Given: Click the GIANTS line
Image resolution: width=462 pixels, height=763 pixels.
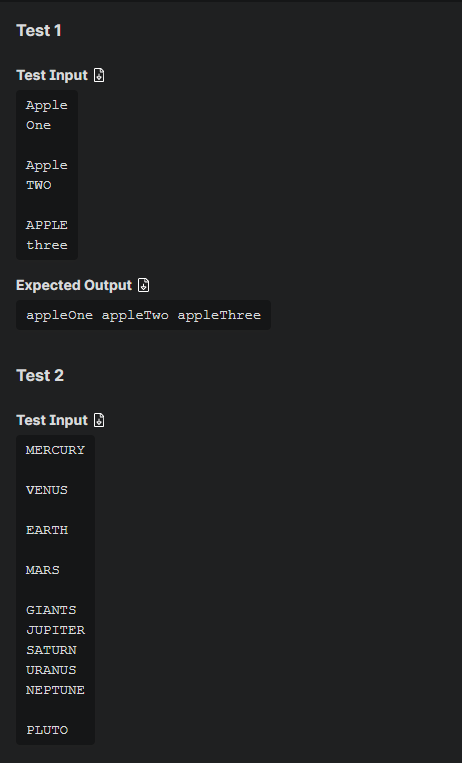Looking at the screenshot, I should pyautogui.click(x=51, y=610).
